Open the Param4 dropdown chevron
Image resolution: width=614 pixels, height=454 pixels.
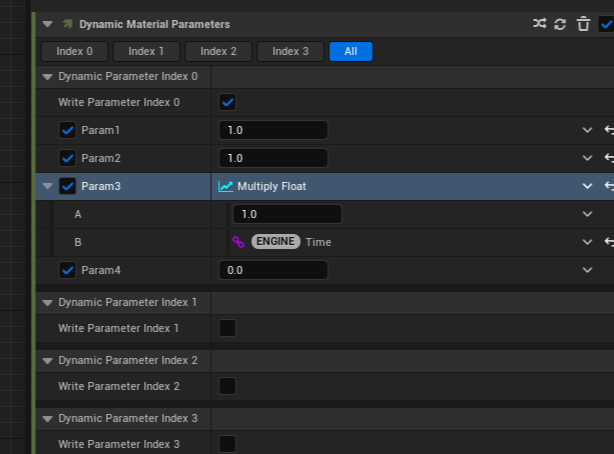[587, 270]
